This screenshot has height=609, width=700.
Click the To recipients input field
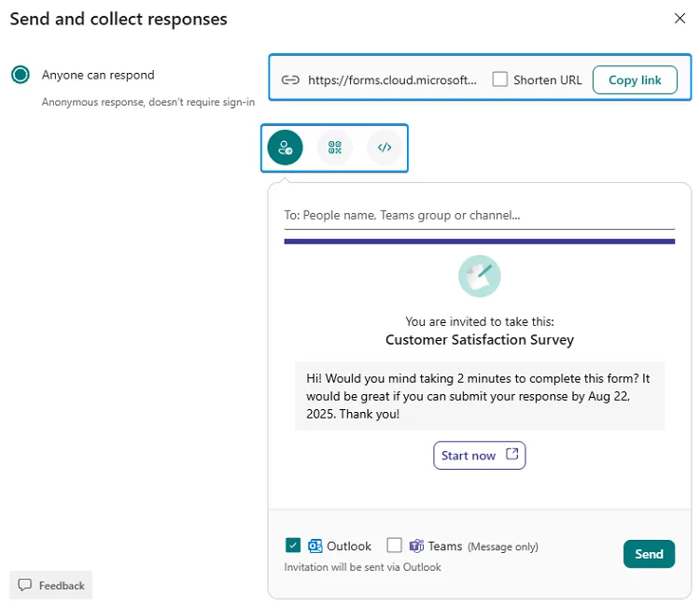[x=479, y=216]
